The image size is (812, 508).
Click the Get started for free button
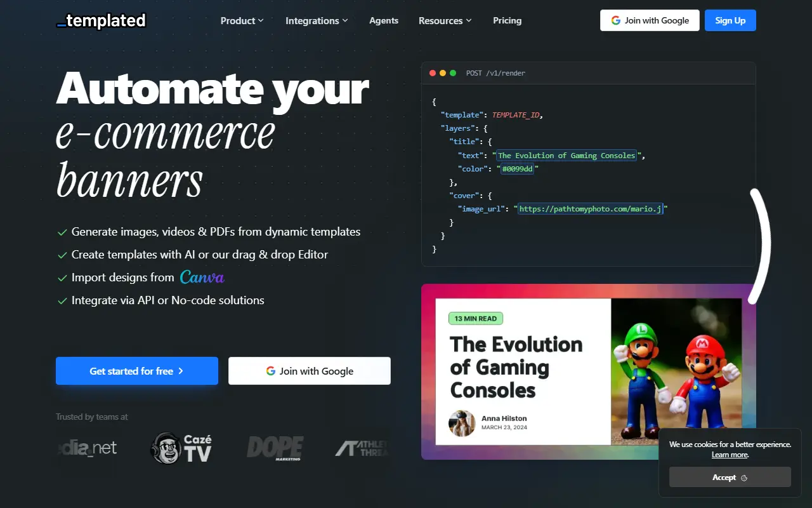pyautogui.click(x=137, y=371)
